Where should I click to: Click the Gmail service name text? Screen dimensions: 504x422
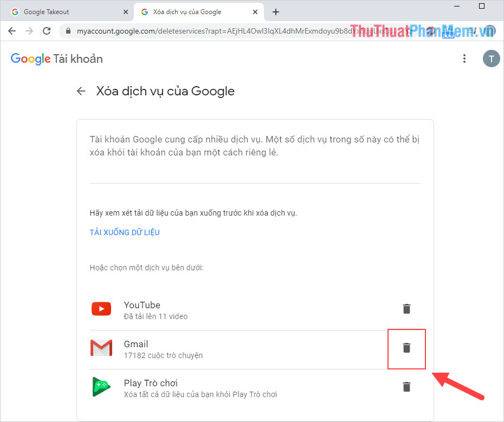[136, 344]
